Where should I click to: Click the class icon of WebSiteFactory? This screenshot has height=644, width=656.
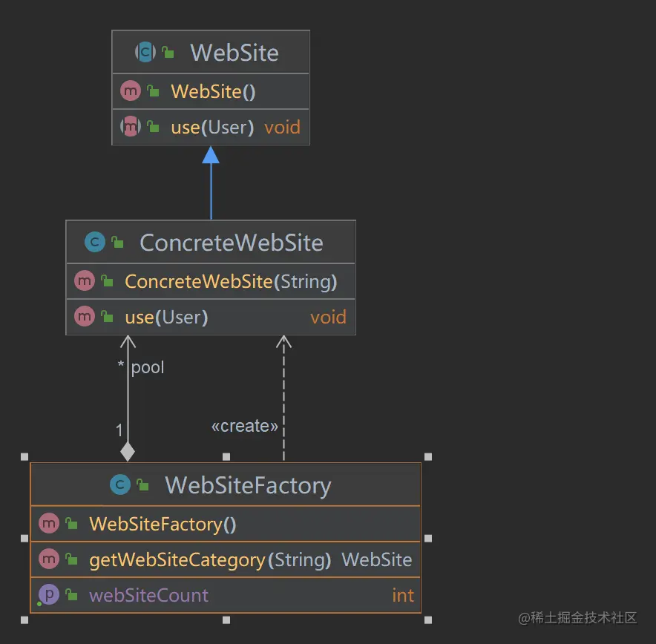(x=119, y=484)
